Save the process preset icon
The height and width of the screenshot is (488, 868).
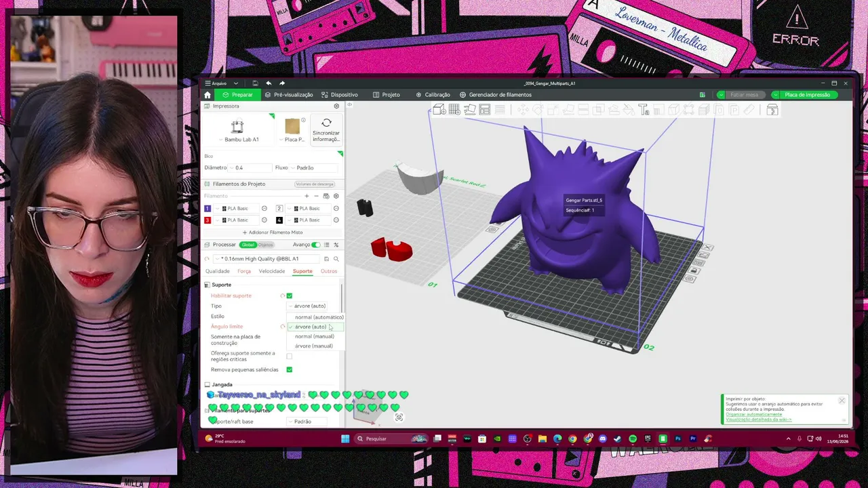(x=327, y=259)
